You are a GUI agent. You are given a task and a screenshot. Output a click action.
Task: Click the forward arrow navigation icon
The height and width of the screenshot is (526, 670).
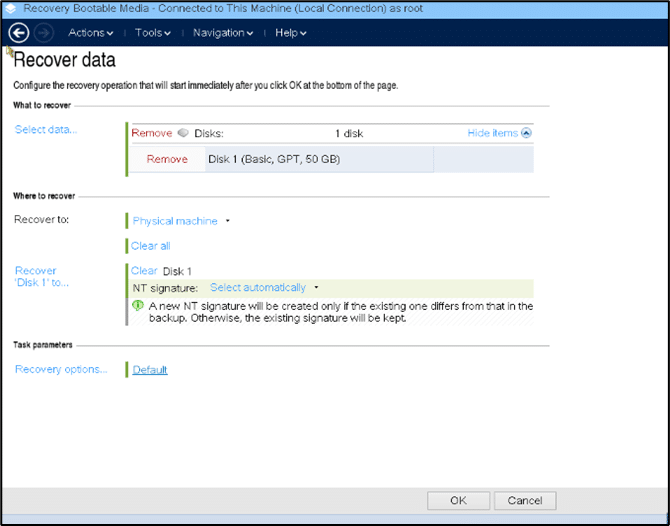(x=43, y=33)
